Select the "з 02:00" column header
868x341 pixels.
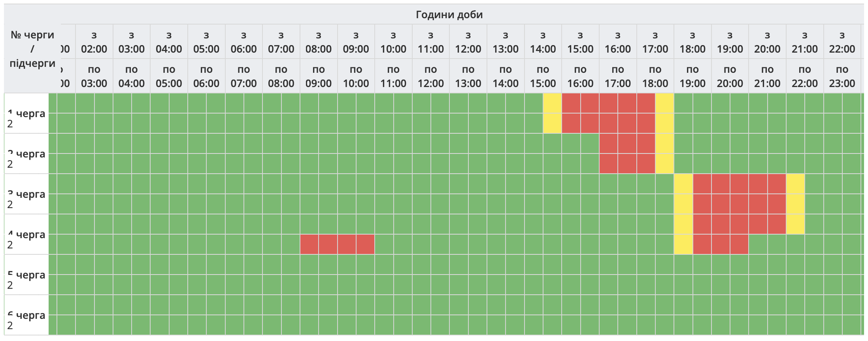[94, 42]
